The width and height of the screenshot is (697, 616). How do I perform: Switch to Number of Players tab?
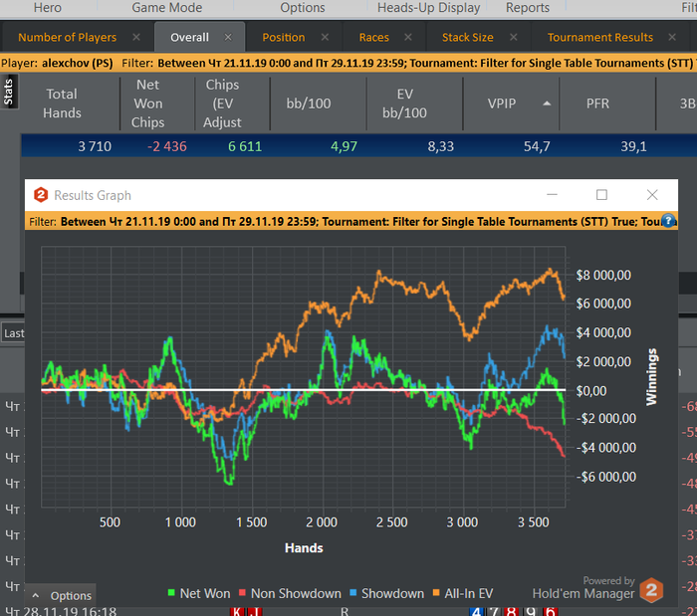[67, 37]
